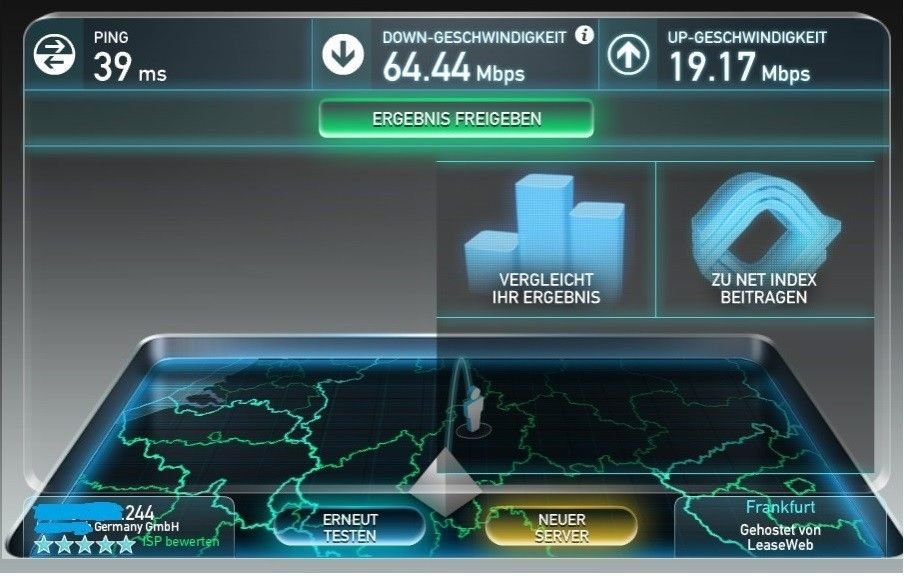The height and width of the screenshot is (576, 904).
Task: Open the download speed info icon
Action: pos(584,35)
